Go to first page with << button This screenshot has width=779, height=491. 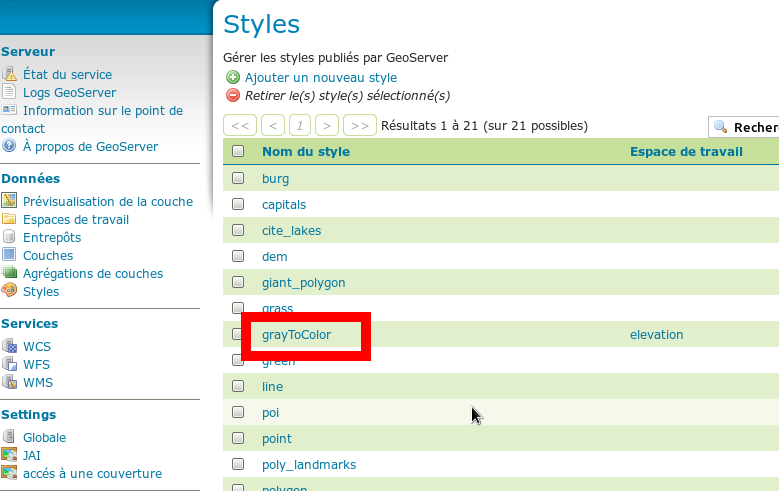point(240,125)
